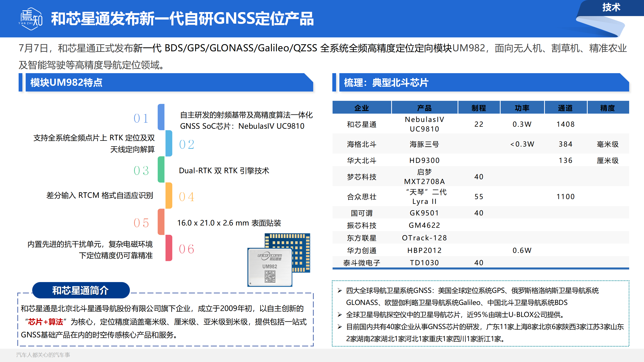The height and width of the screenshot is (362, 644).
Task: Select the 技术 corner tab label
Action: [x=611, y=7]
